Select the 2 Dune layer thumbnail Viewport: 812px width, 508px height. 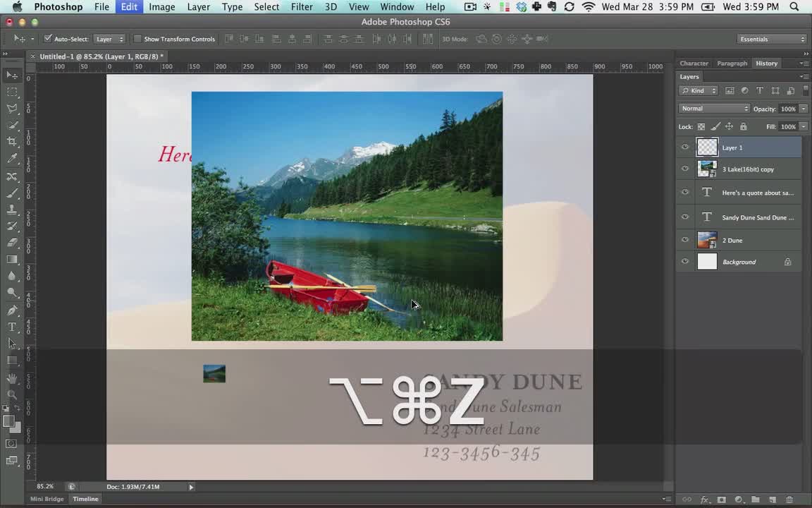[x=707, y=240]
